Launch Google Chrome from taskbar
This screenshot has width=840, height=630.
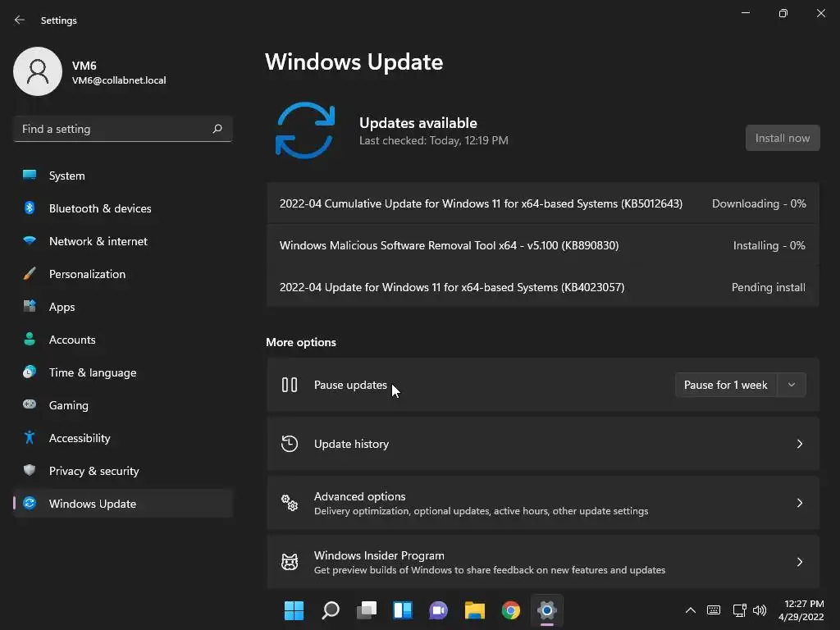tap(510, 610)
